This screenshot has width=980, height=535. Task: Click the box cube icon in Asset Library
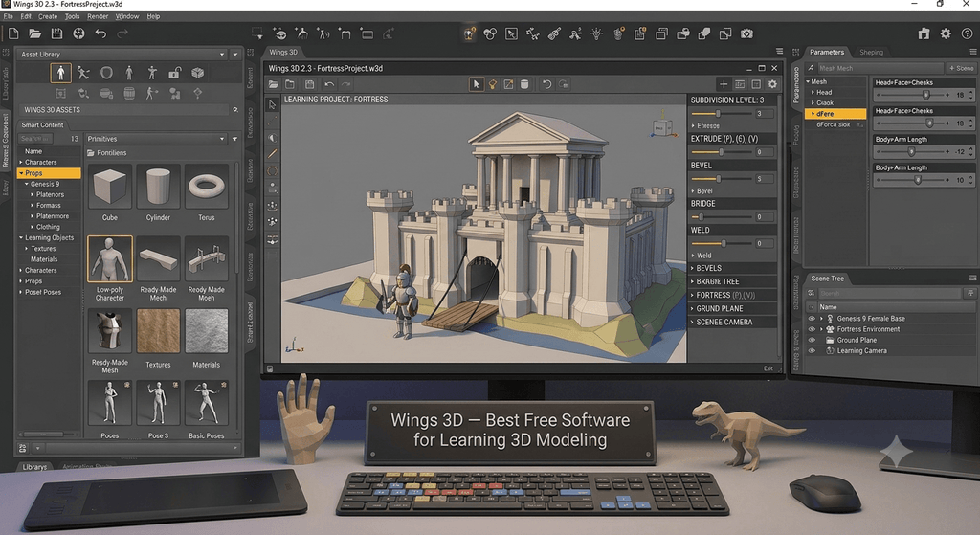coord(197,73)
